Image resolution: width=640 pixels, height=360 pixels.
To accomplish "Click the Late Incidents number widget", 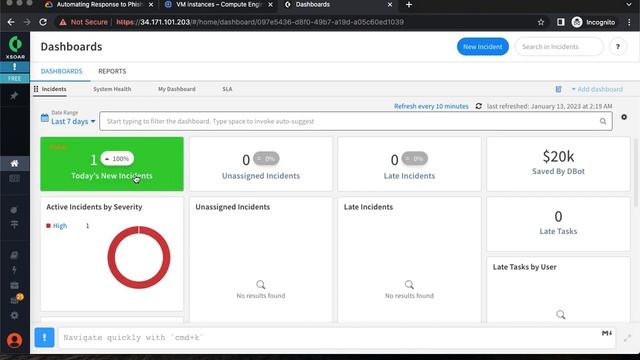I will (x=409, y=164).
